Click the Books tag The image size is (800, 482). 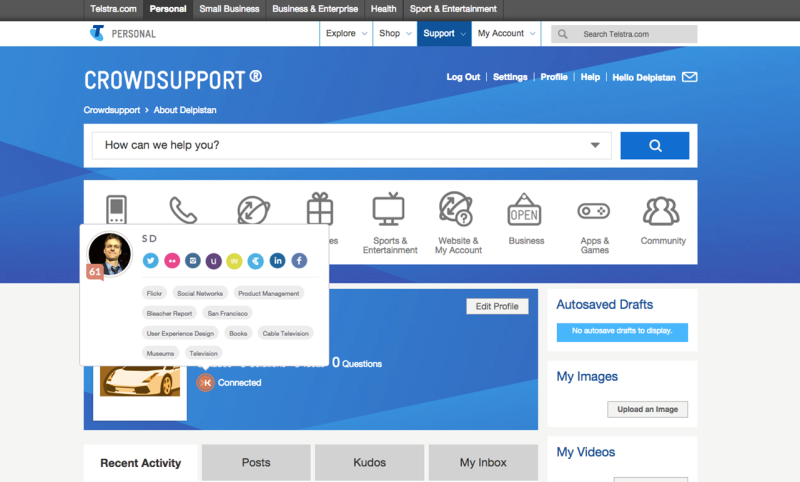[x=238, y=333]
